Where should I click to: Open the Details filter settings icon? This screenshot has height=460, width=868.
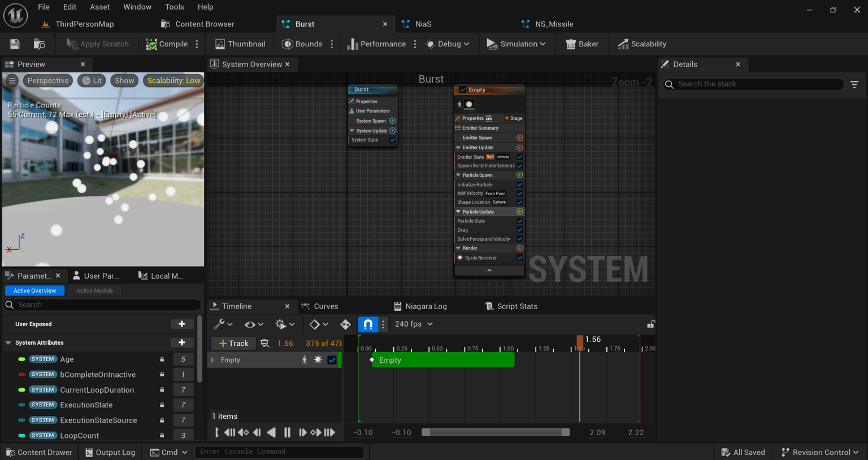click(854, 84)
